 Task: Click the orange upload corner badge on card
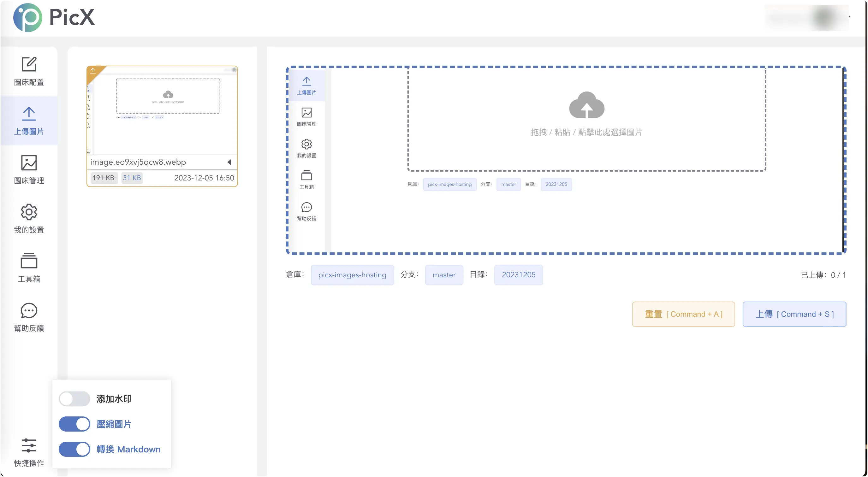(x=93, y=71)
